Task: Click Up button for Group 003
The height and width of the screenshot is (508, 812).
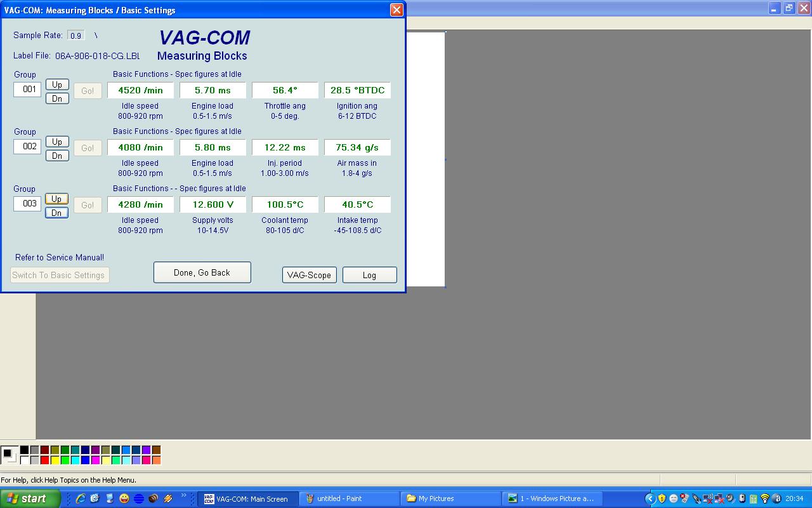Action: pyautogui.click(x=57, y=199)
